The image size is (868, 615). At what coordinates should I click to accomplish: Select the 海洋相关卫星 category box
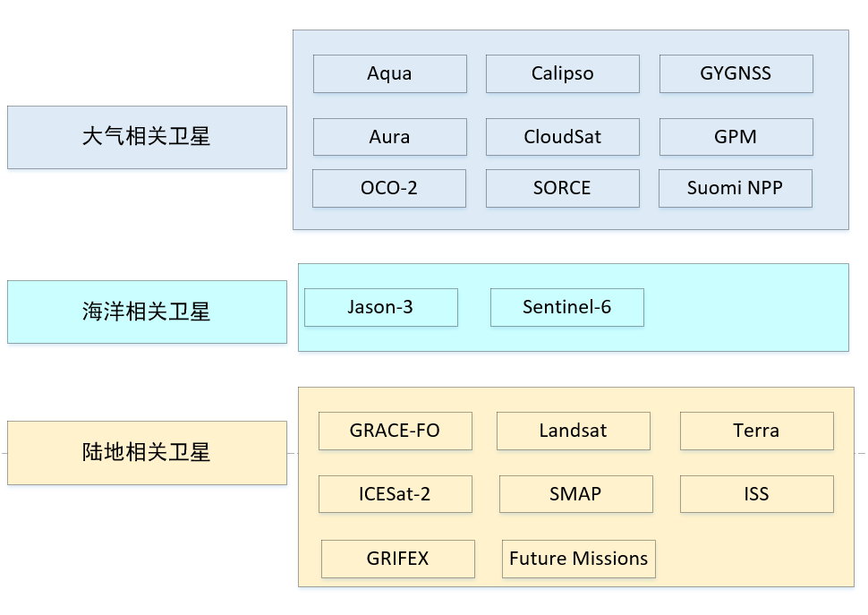148,312
